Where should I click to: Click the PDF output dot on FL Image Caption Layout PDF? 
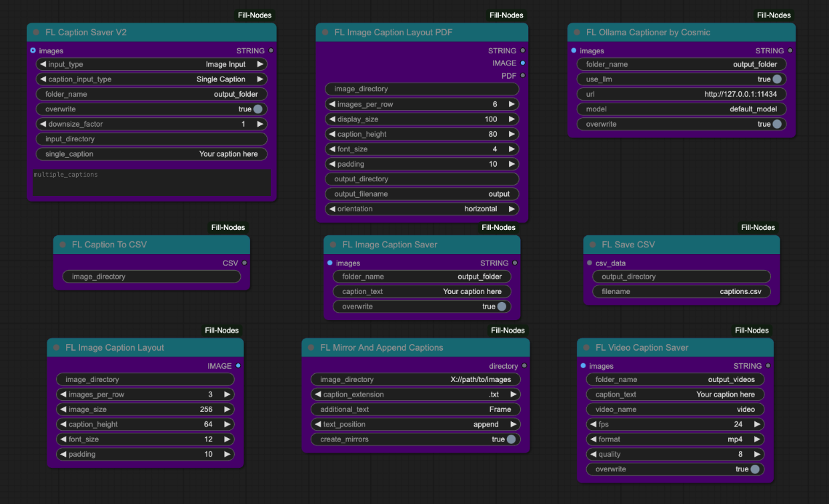pos(523,75)
